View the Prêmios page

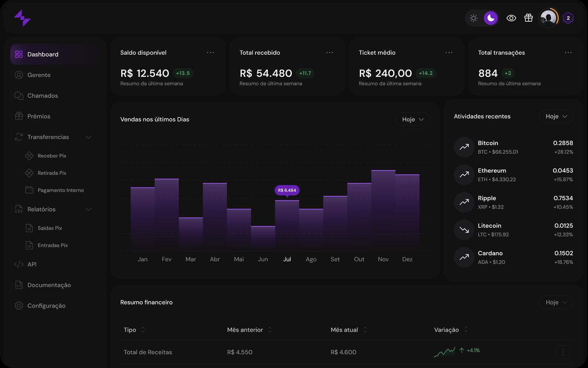pos(39,116)
